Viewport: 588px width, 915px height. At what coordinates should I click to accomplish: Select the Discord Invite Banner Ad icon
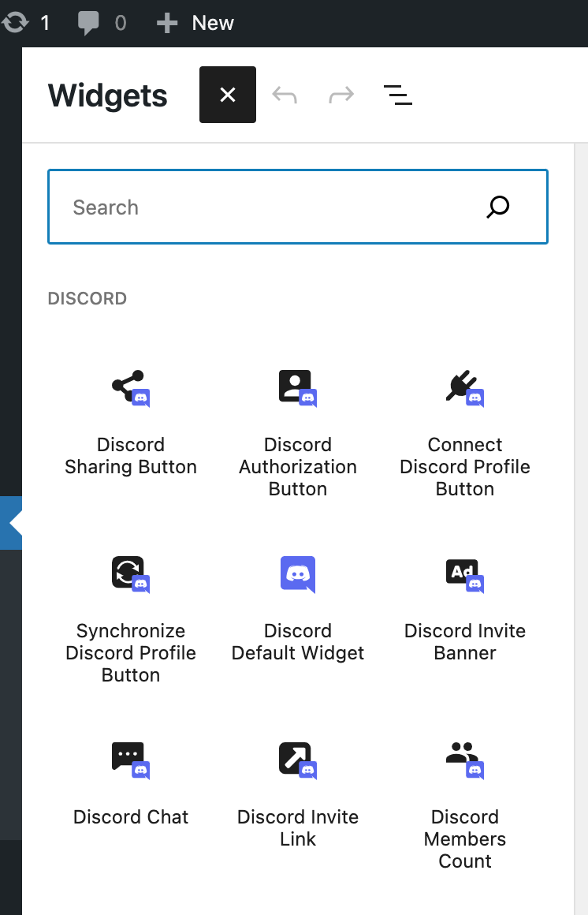[x=464, y=573]
